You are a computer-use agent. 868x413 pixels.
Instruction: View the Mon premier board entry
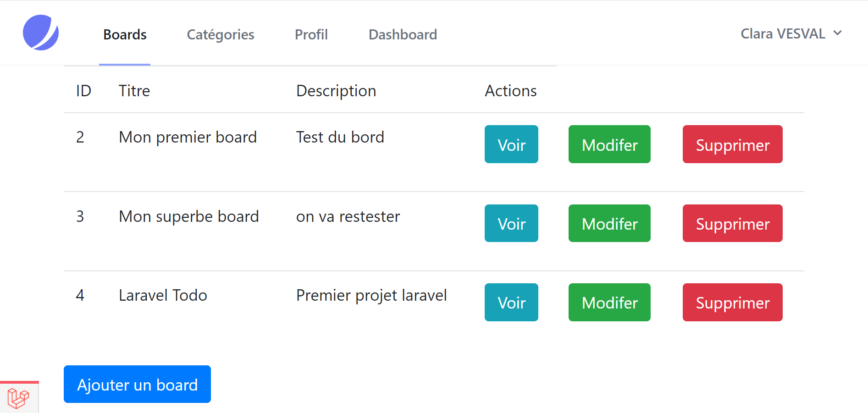[511, 144]
